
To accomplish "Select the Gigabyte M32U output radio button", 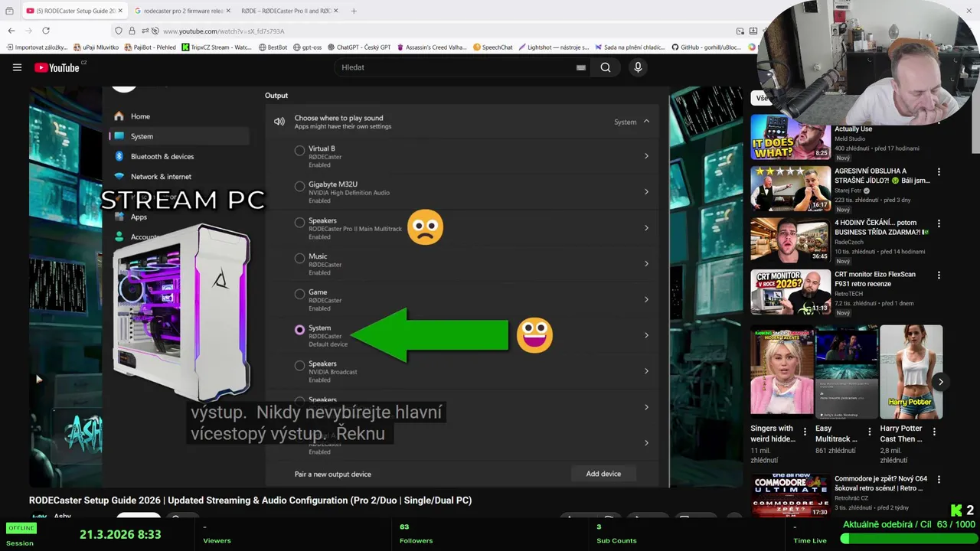I will (x=299, y=186).
